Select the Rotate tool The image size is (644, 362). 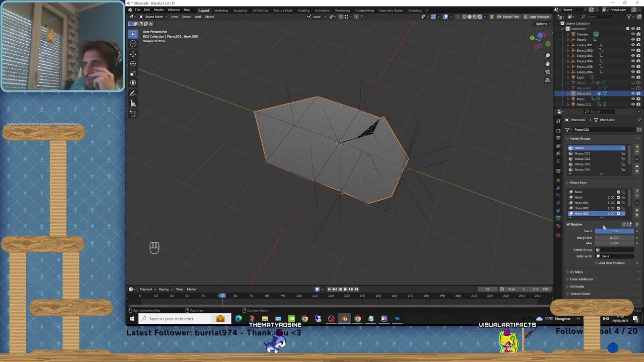[x=133, y=63]
